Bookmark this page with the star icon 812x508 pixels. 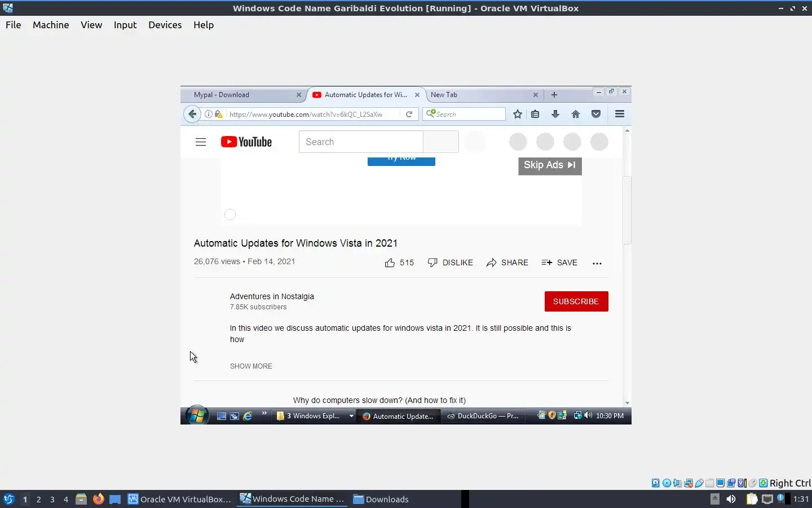pos(518,114)
